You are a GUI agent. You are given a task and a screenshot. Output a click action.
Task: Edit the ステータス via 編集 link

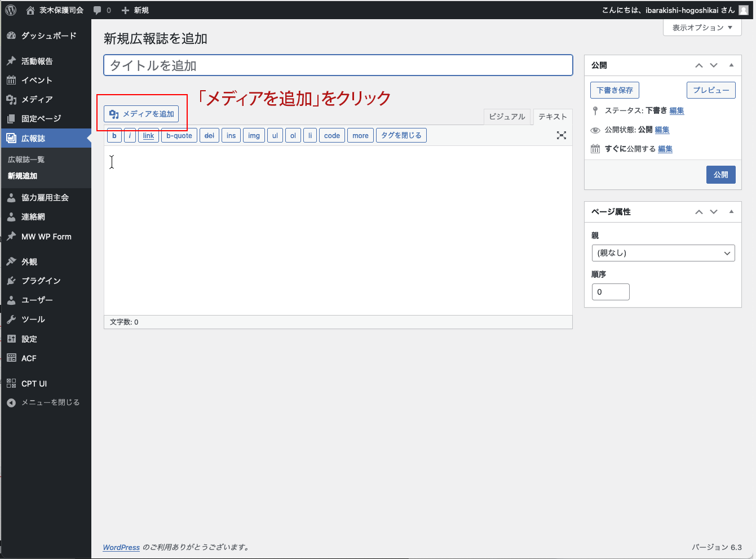pos(677,110)
